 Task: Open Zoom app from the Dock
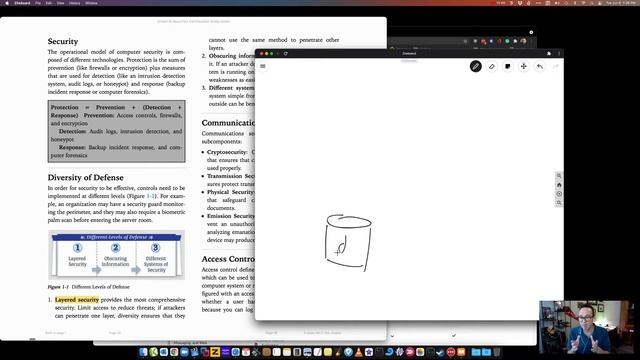pyautogui.click(x=184, y=352)
